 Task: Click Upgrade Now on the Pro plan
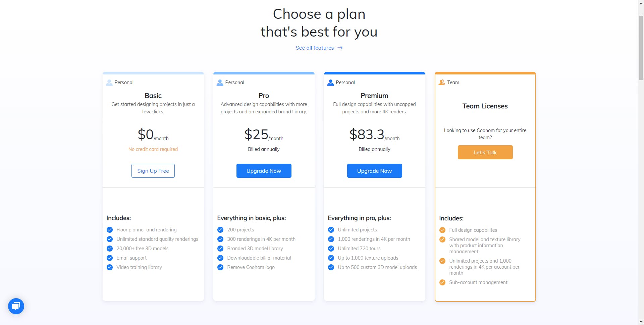[x=264, y=171]
